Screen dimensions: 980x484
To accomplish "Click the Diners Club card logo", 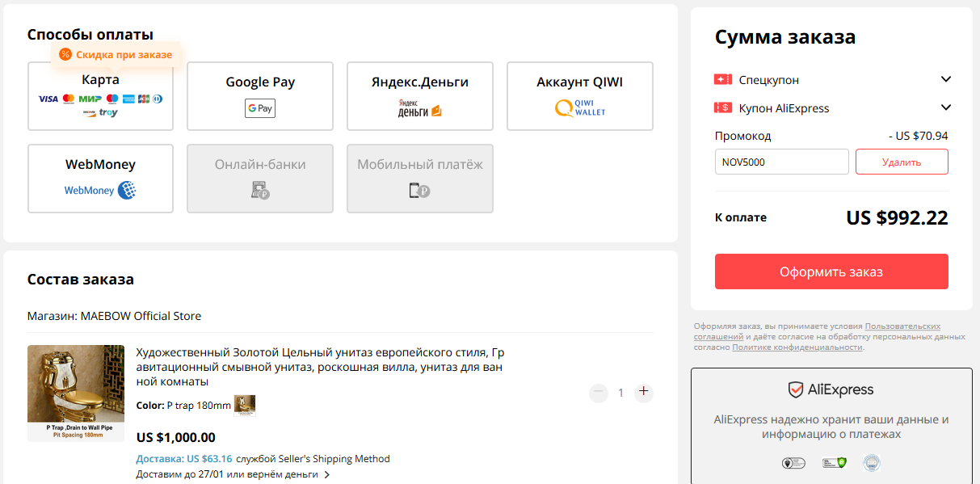I will (x=158, y=99).
